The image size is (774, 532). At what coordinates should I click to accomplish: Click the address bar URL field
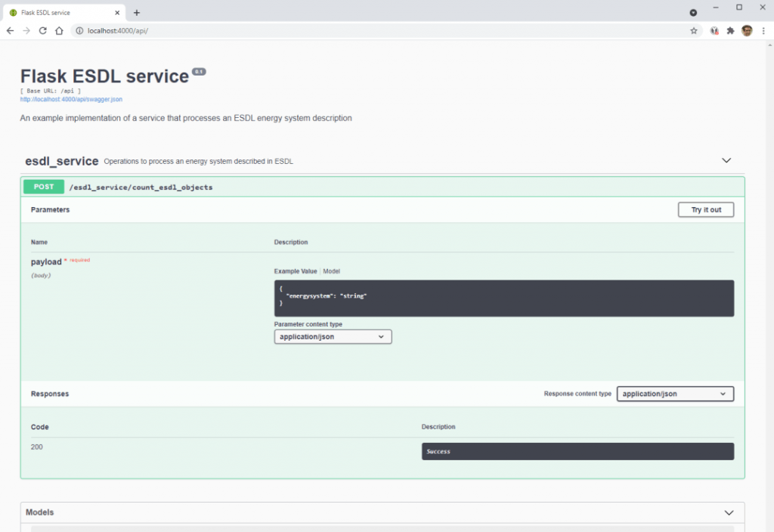[385, 30]
